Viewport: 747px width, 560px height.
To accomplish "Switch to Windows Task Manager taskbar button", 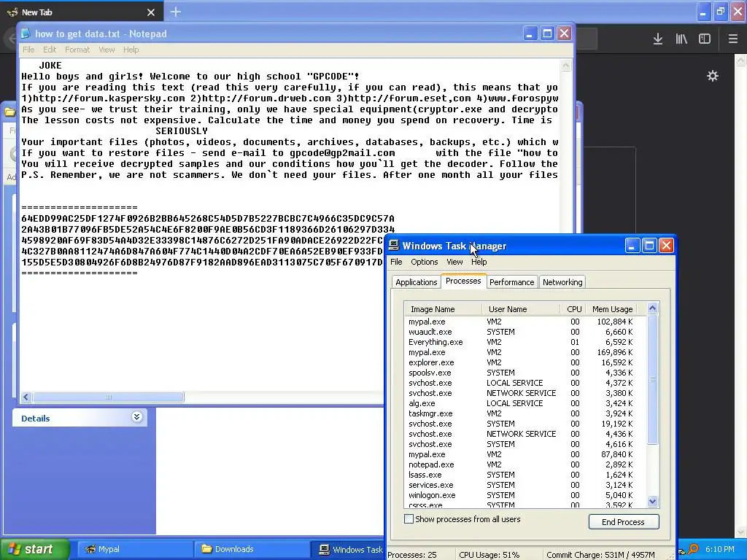I will click(x=349, y=550).
